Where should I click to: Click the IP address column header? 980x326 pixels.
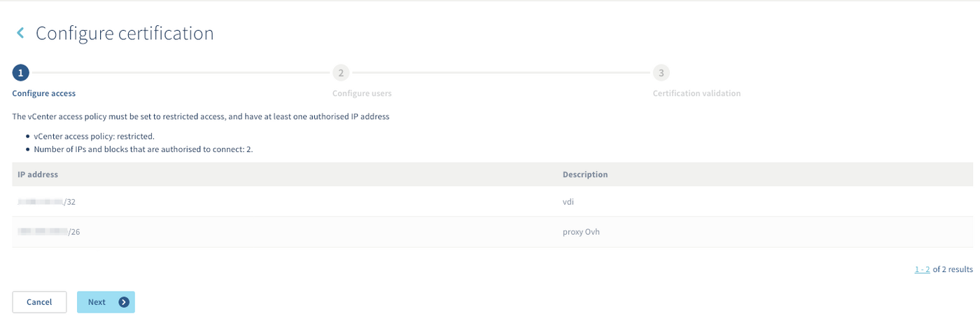[x=38, y=174]
